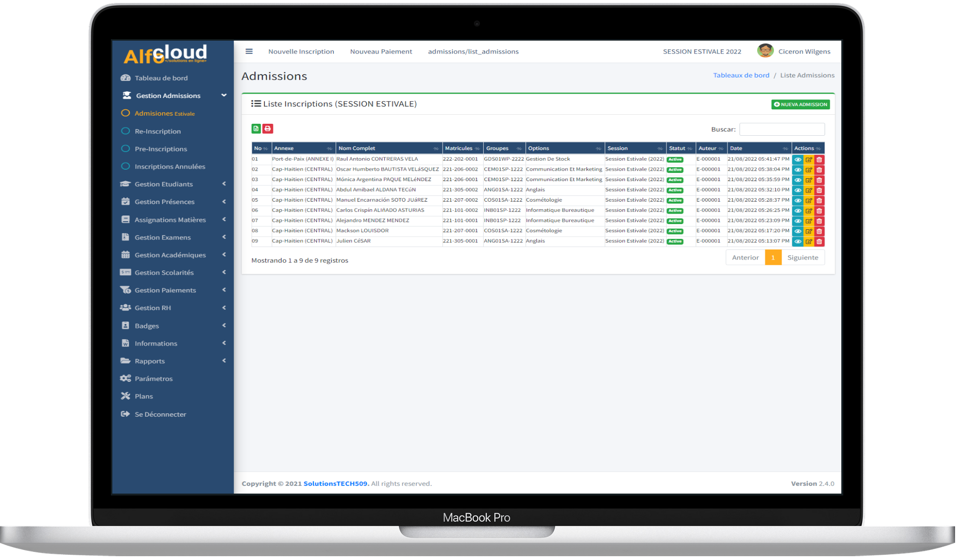Open Nouveau Paiement from top navigation
957x560 pixels.
tap(381, 52)
